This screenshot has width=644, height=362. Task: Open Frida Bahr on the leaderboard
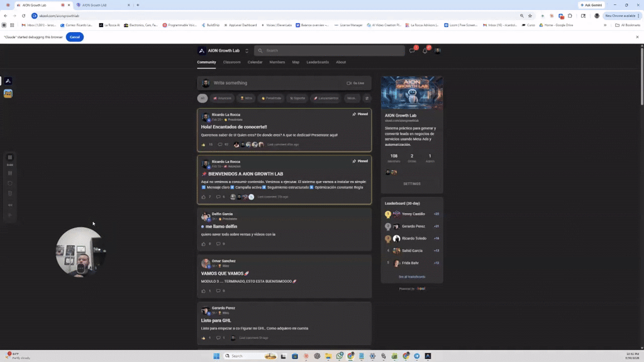(410, 263)
